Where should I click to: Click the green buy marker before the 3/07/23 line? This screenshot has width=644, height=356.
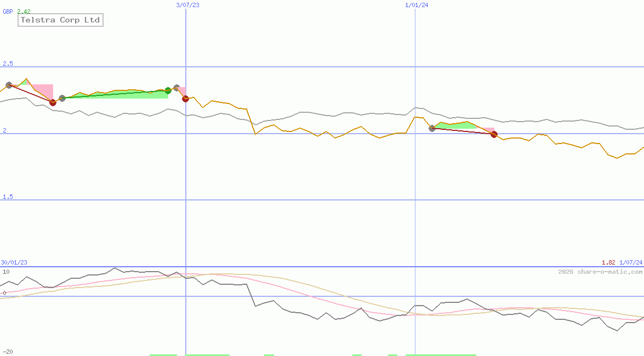[x=168, y=91]
